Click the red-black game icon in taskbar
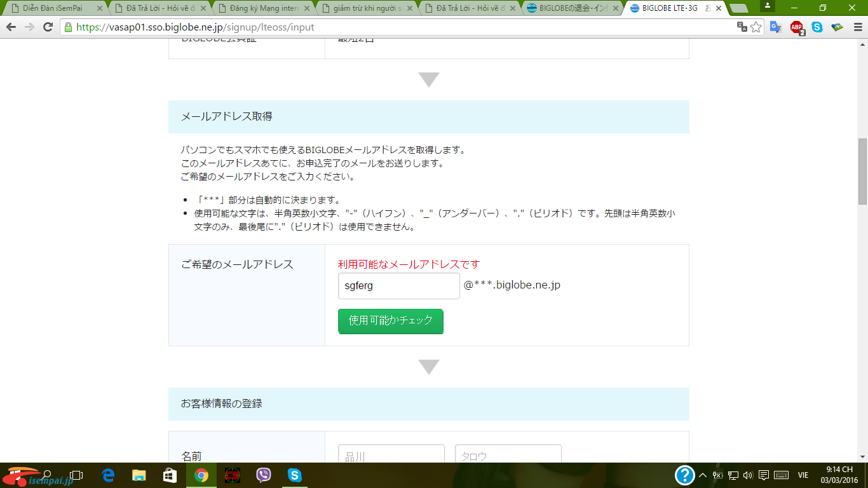The image size is (868, 488). point(233,475)
